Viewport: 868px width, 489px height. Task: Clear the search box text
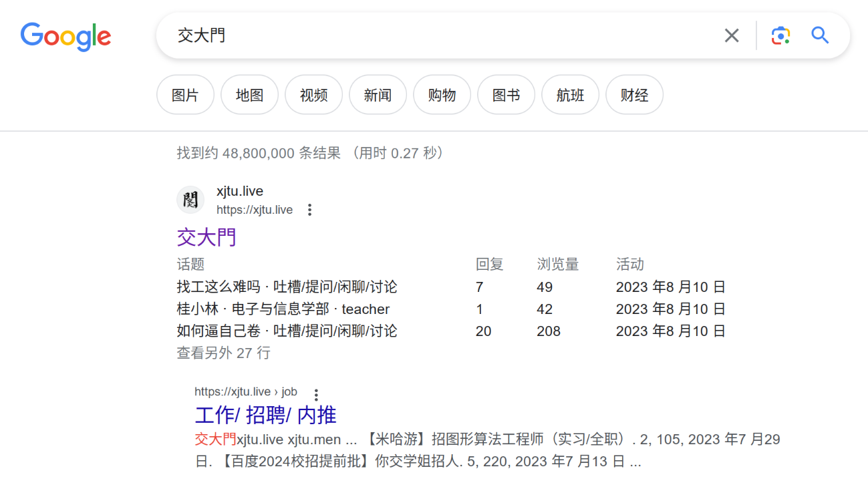tap(732, 35)
